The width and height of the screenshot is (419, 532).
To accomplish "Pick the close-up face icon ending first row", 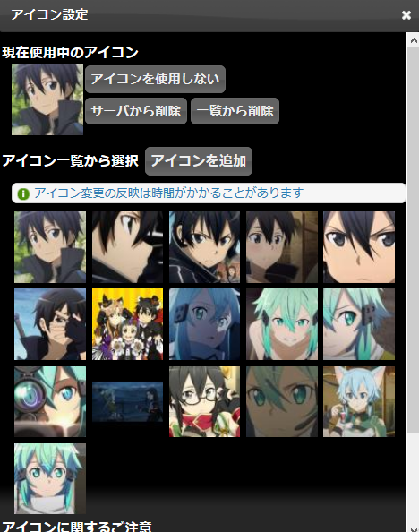I will pyautogui.click(x=359, y=247).
